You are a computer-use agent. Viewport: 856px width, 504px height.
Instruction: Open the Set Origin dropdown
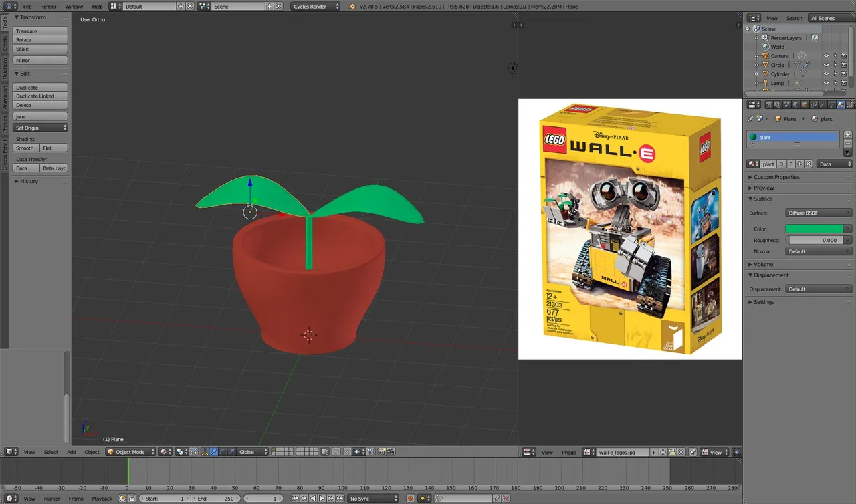point(40,128)
